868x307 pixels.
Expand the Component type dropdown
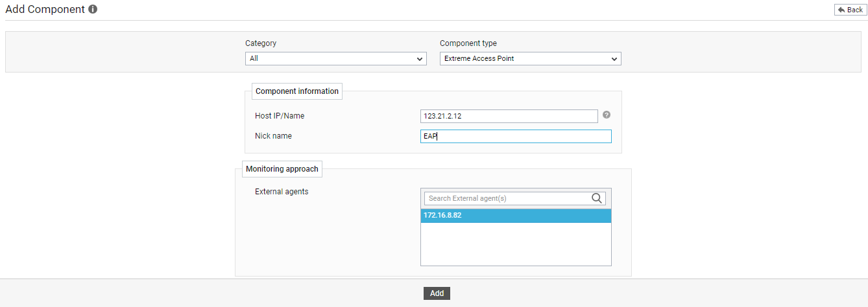pos(530,58)
